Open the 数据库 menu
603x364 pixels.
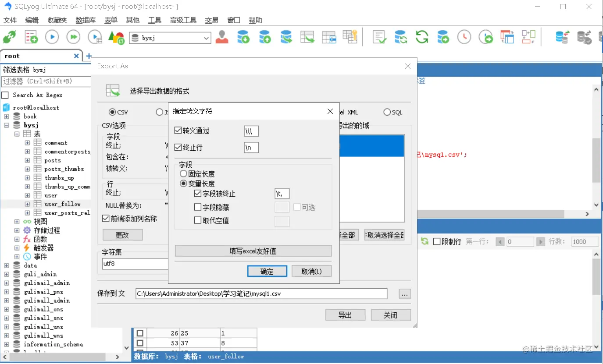click(x=86, y=20)
